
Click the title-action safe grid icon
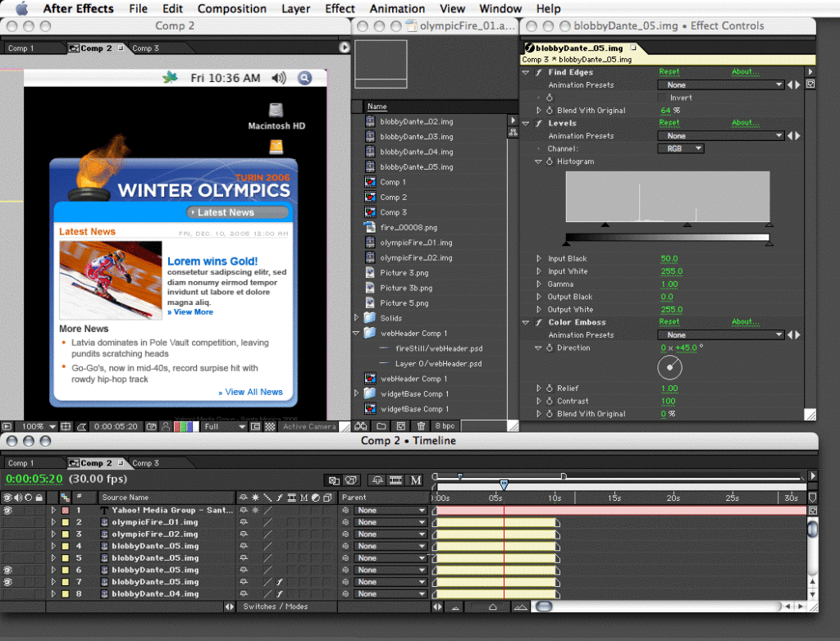coord(66,427)
